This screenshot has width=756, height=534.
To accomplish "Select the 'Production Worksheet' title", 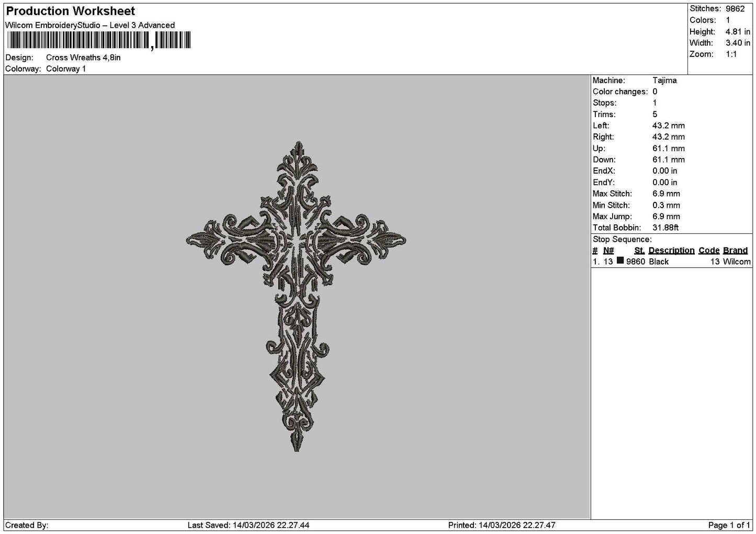I will [70, 11].
